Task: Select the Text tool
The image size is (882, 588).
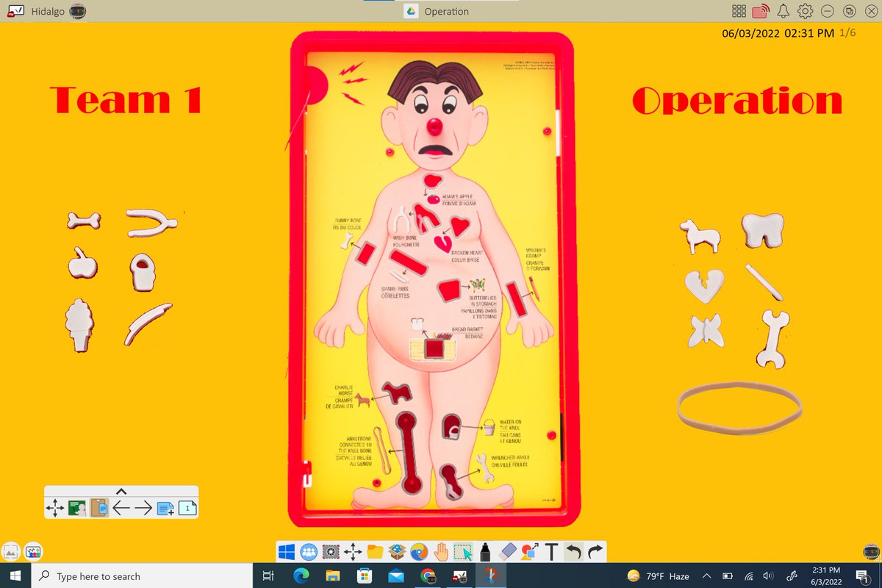Action: click(551, 552)
